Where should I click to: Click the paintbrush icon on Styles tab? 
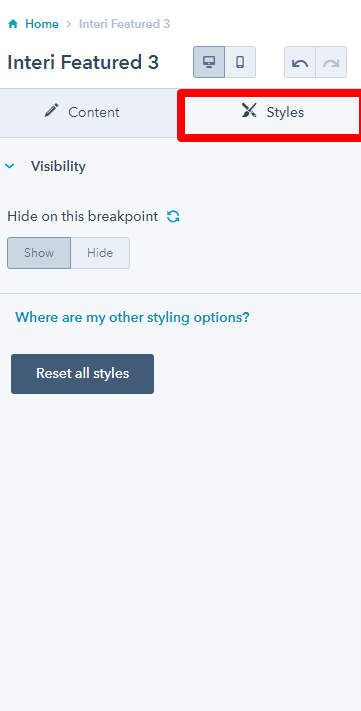click(249, 110)
